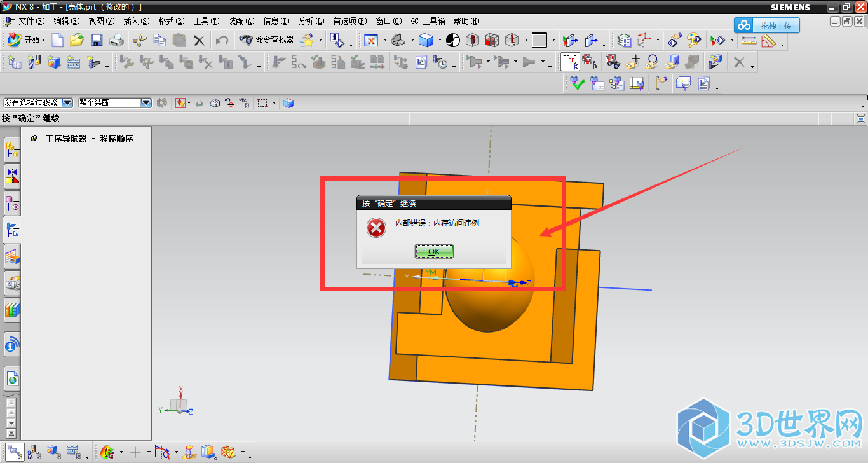This screenshot has height=463, width=868.
Task: Open the 开始 (Start) menu button
Action: tap(26, 39)
